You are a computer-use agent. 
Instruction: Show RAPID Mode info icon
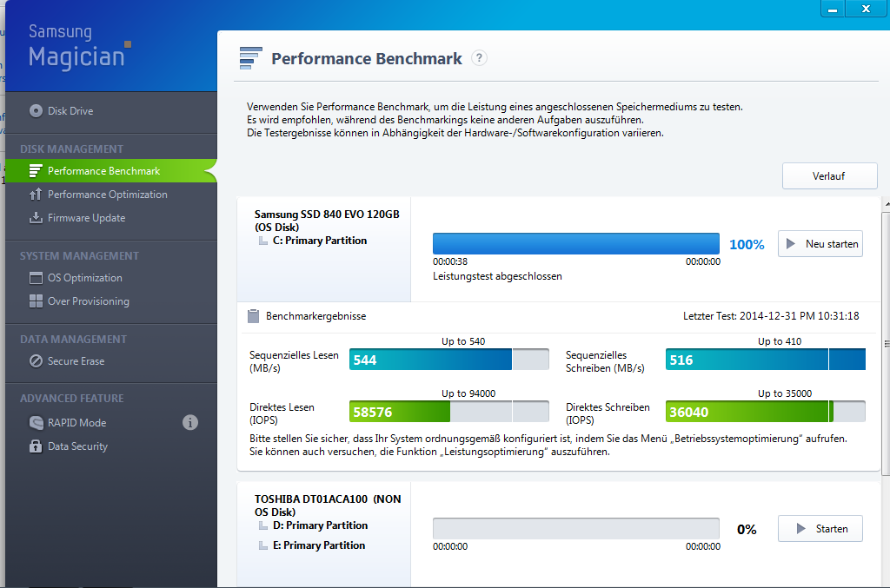coord(190,422)
